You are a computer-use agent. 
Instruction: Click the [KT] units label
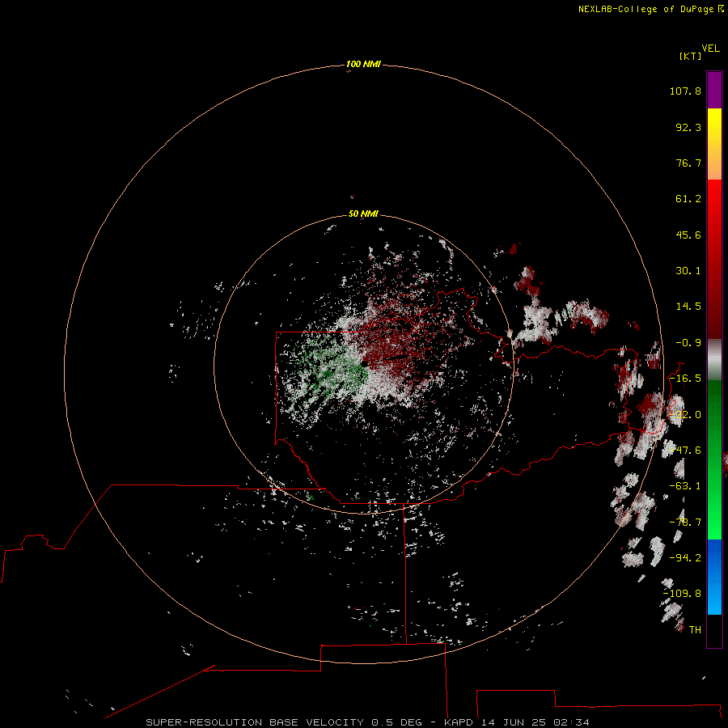coord(691,56)
